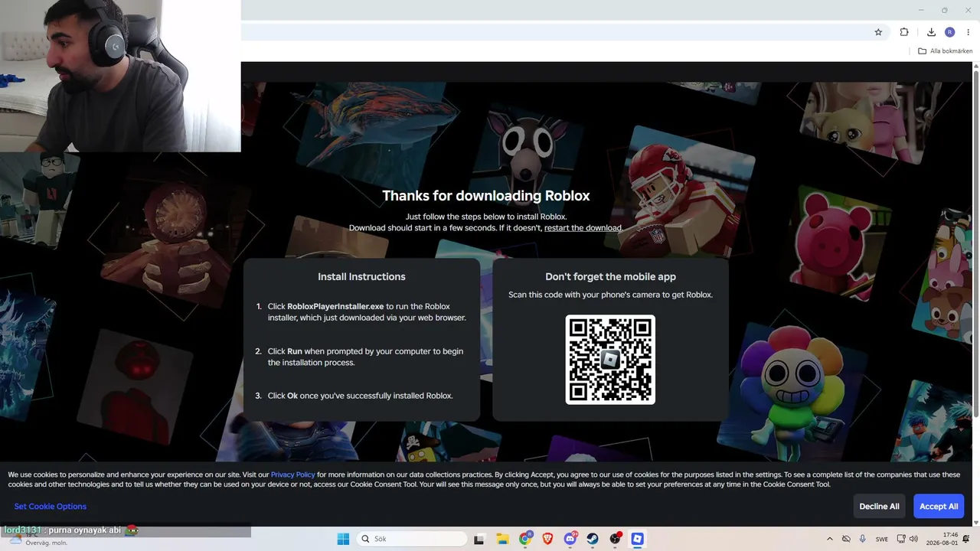Restore down the Chrome window
This screenshot has height=551, width=980.
[944, 10]
